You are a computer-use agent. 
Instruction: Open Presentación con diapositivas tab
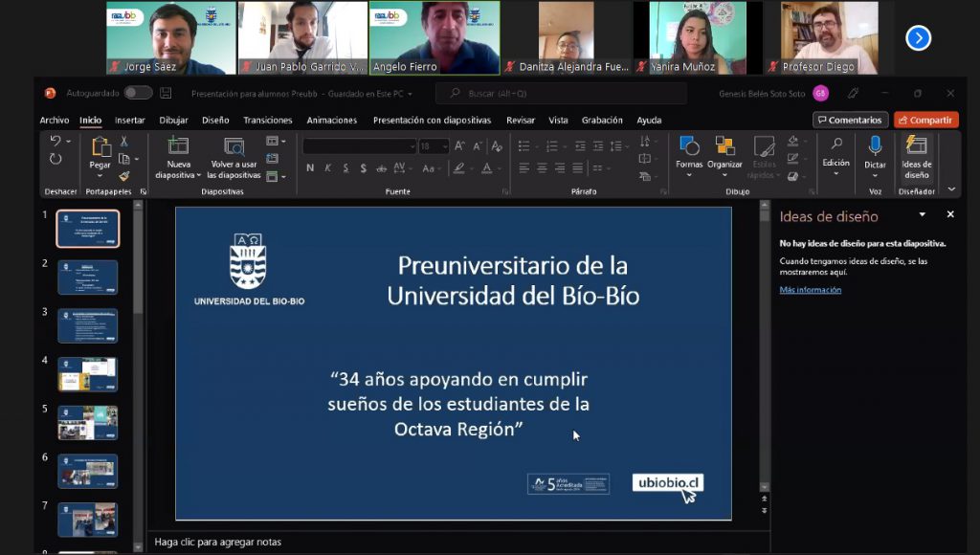coord(432,120)
